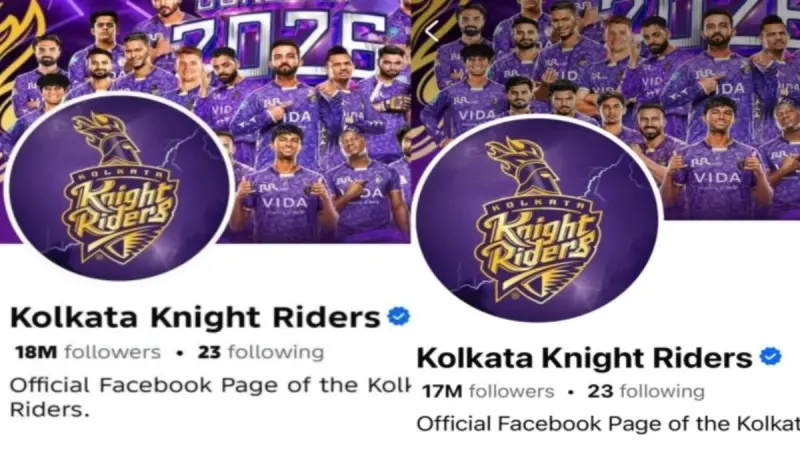Image resolution: width=800 pixels, height=450 pixels.
Task: Open the right Knight Riders profile picture
Action: pos(536,219)
